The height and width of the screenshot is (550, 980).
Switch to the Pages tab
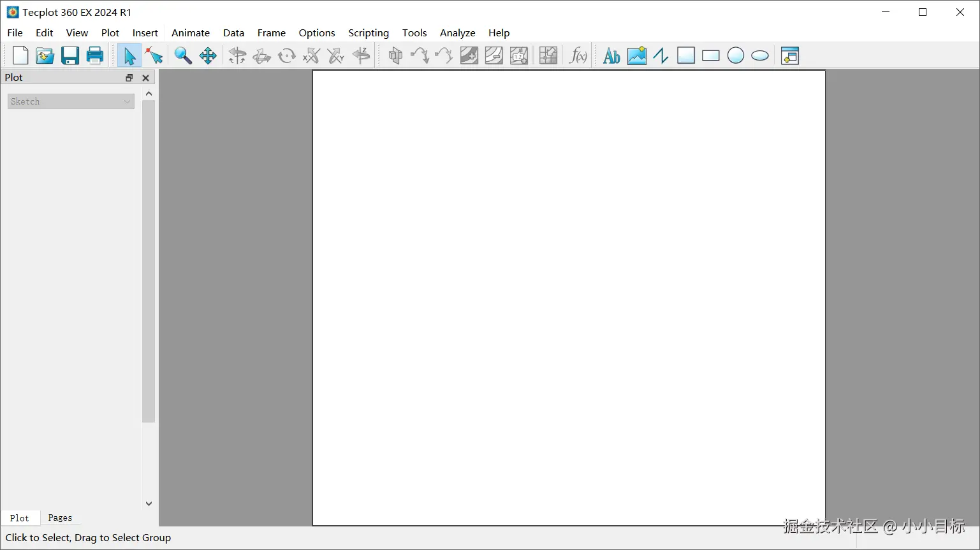(x=60, y=518)
